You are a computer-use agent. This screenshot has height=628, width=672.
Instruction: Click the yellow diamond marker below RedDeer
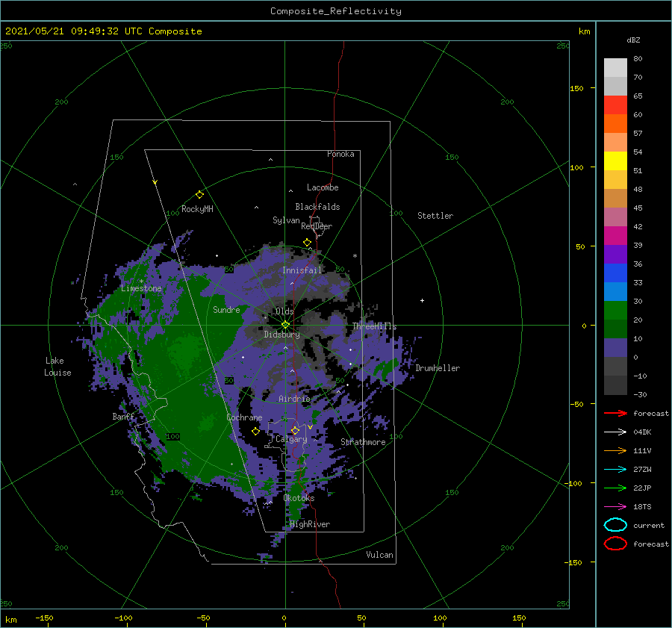(x=308, y=243)
